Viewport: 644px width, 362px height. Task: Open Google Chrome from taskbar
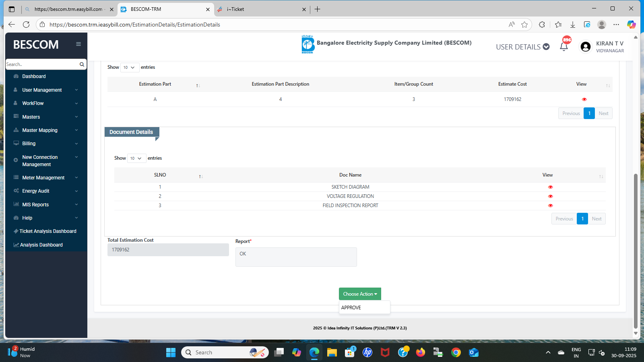click(456, 352)
